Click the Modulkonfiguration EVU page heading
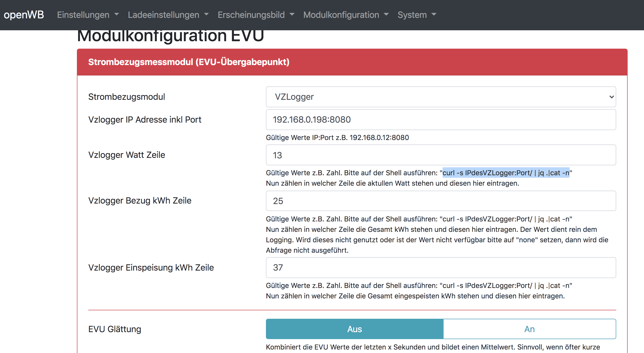Viewport: 644px width, 353px height. click(x=170, y=36)
